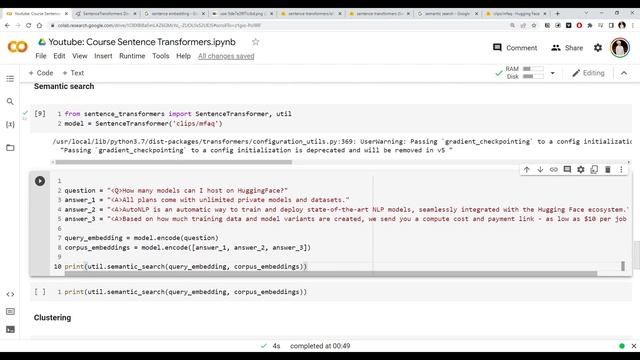This screenshot has width=640, height=360.
Task: Open the Comment panel
Action: 515,48
